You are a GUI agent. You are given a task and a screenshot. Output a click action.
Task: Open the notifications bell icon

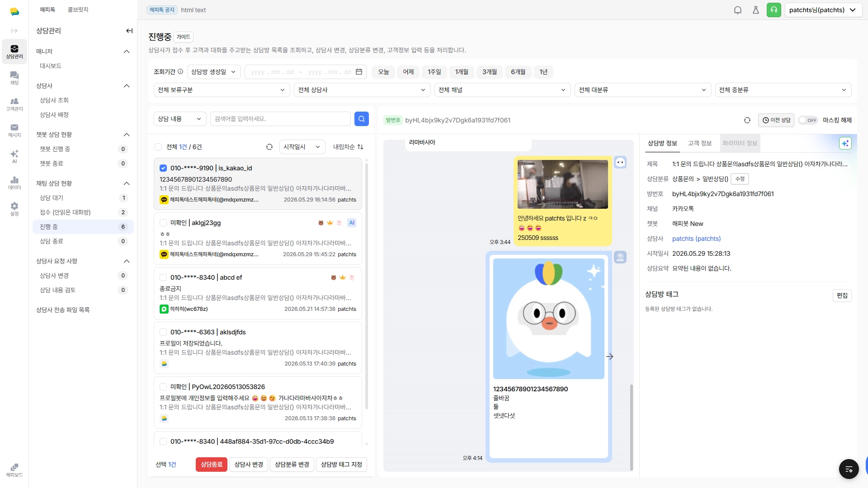click(x=738, y=10)
